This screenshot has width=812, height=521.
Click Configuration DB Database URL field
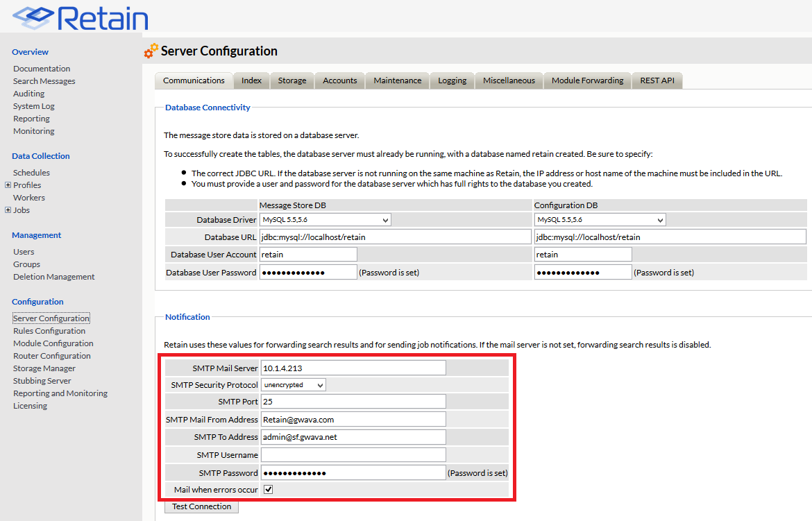pyautogui.click(x=670, y=237)
